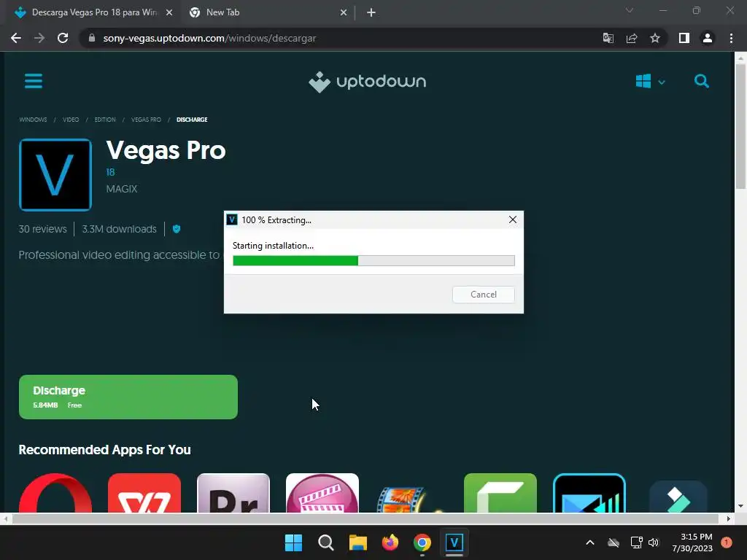This screenshot has height=560, width=747.
Task: Switch to the Descarga Vegas Pro 18 tab
Action: 93,12
